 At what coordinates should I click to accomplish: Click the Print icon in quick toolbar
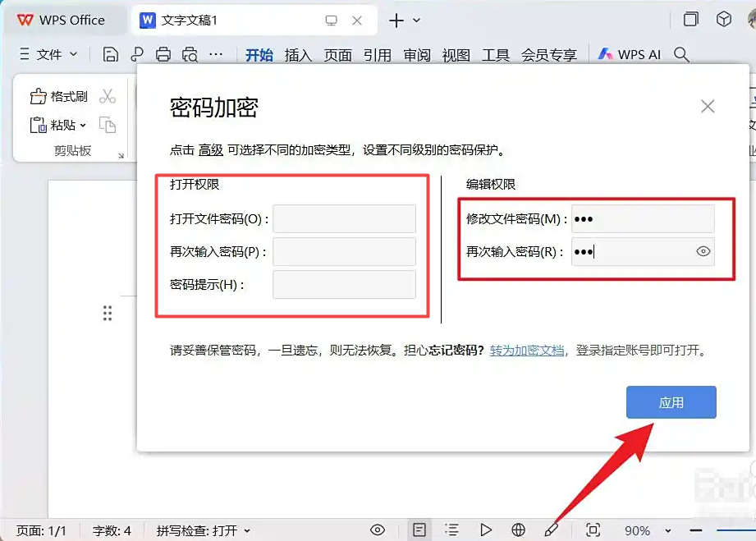click(163, 54)
